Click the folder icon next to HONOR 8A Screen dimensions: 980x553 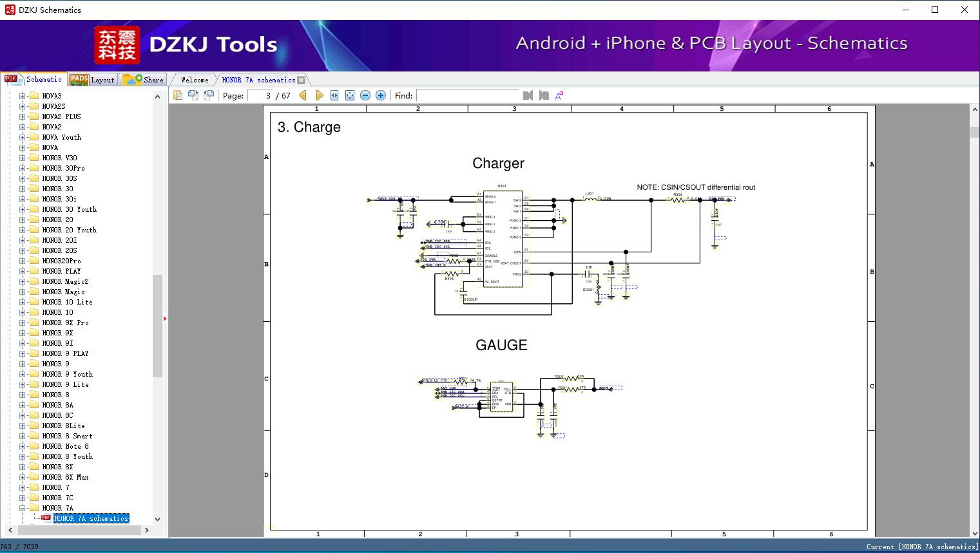click(34, 405)
